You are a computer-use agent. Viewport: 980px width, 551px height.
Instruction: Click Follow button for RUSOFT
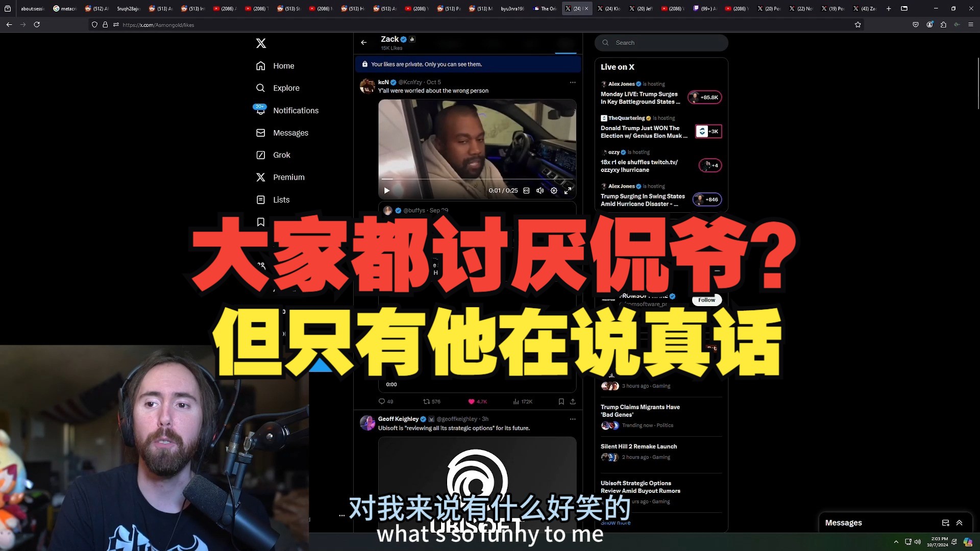[x=707, y=299]
